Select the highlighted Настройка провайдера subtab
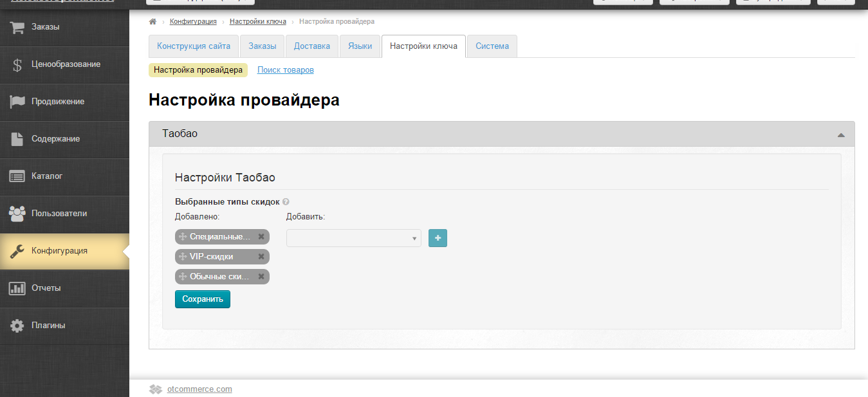Viewport: 868px width, 397px height. [198, 70]
